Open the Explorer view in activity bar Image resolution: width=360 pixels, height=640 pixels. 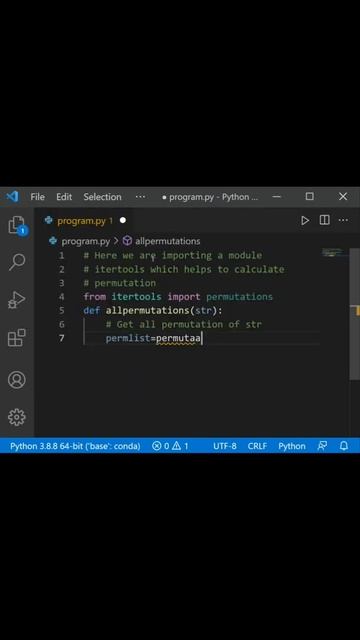[17, 225]
